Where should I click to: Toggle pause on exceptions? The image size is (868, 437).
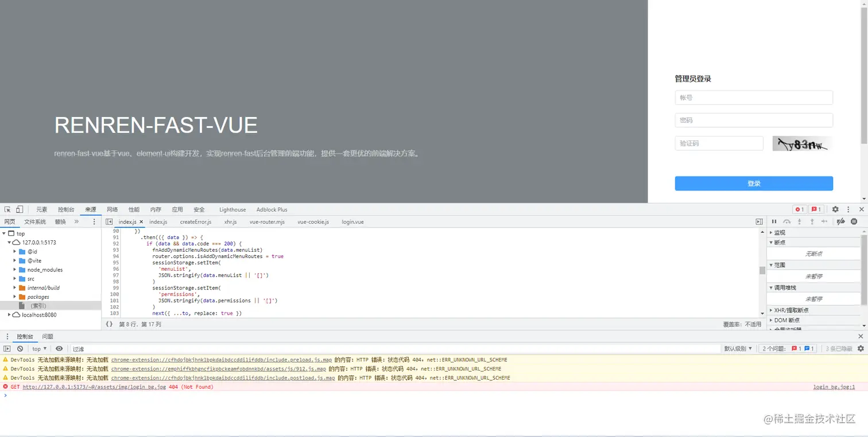click(854, 221)
